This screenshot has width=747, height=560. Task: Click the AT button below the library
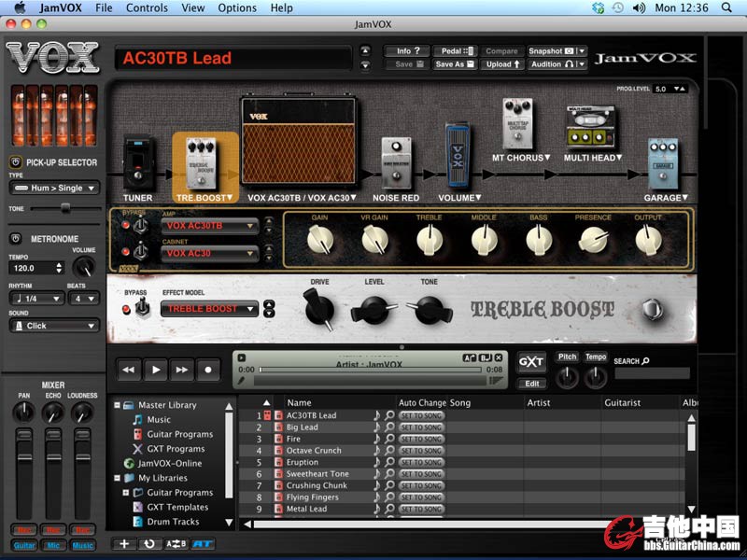click(203, 544)
